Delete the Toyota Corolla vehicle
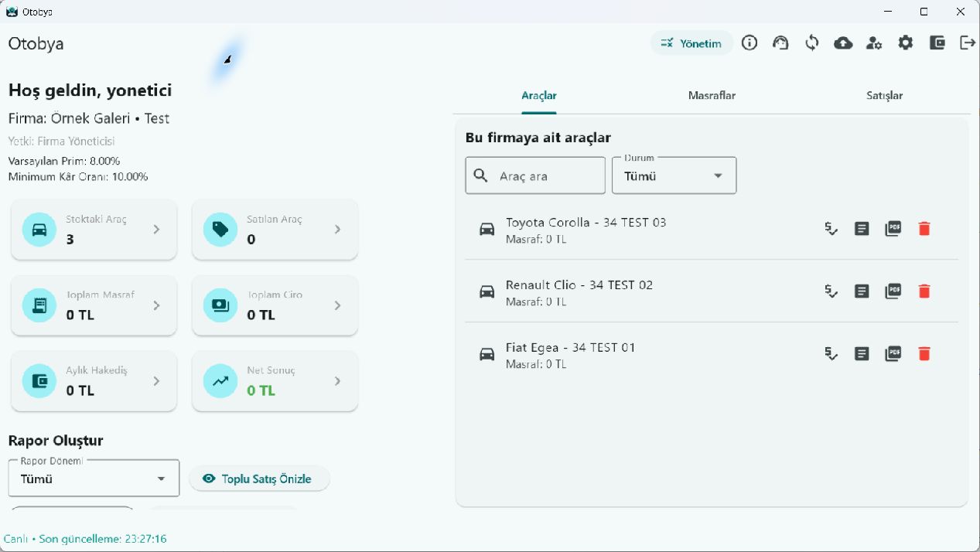Screen dimensions: 980x552 pos(924,229)
